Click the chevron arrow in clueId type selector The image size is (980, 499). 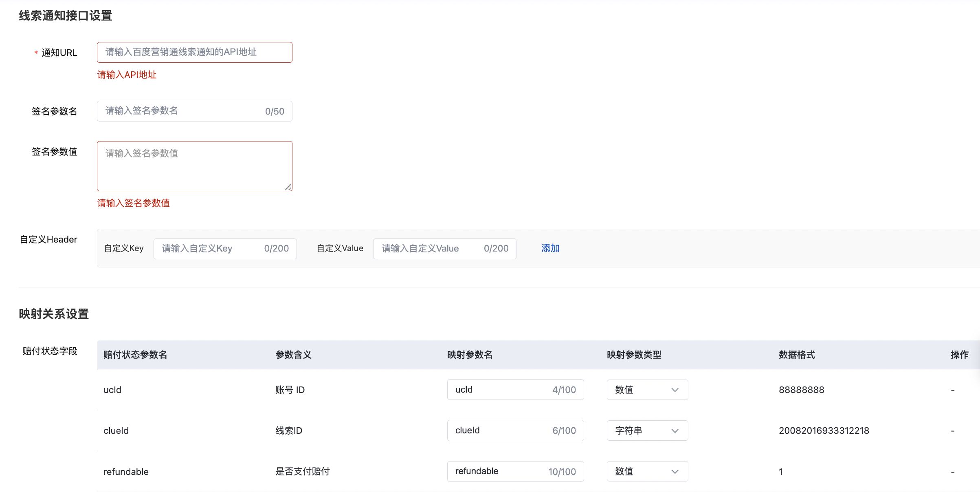coord(675,431)
